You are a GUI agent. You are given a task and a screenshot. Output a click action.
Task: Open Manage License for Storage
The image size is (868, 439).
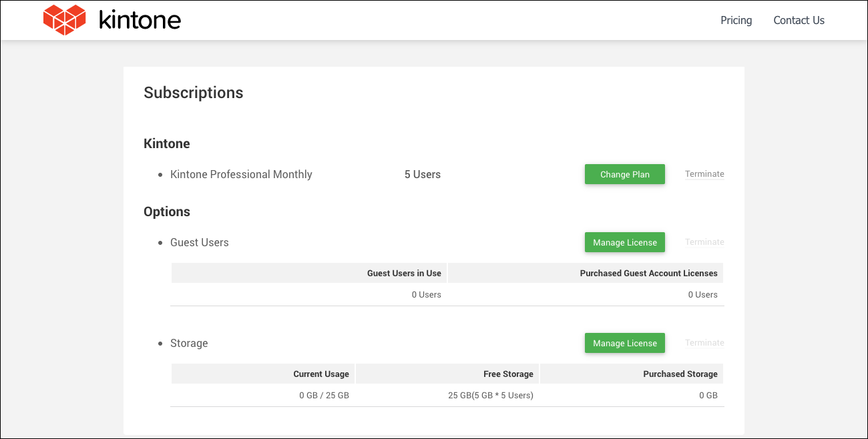(624, 343)
